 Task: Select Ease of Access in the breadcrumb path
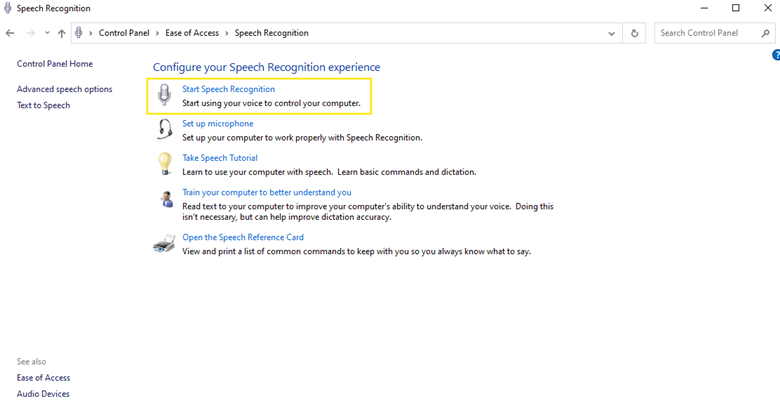pyautogui.click(x=193, y=33)
